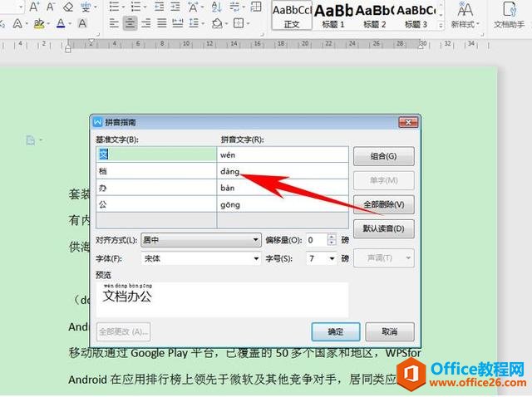This screenshot has width=532, height=397.
Task: Apply the yellow text highlight
Action: (39, 23)
